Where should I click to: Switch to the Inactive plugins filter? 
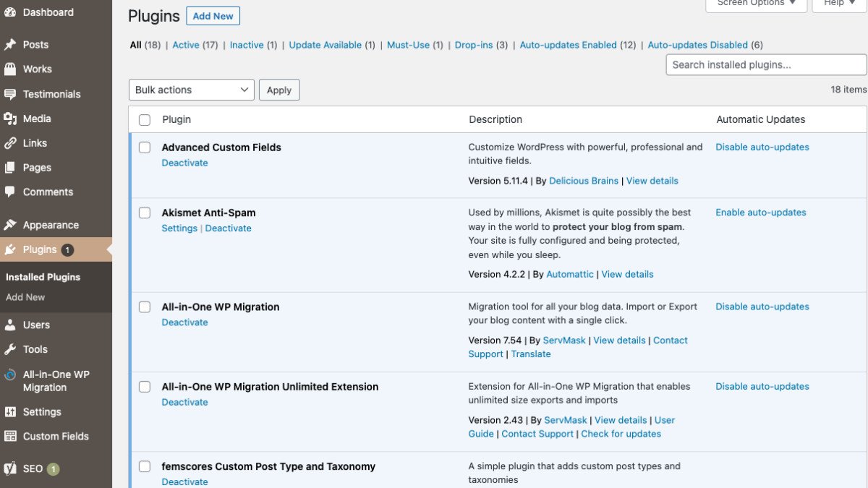point(248,45)
